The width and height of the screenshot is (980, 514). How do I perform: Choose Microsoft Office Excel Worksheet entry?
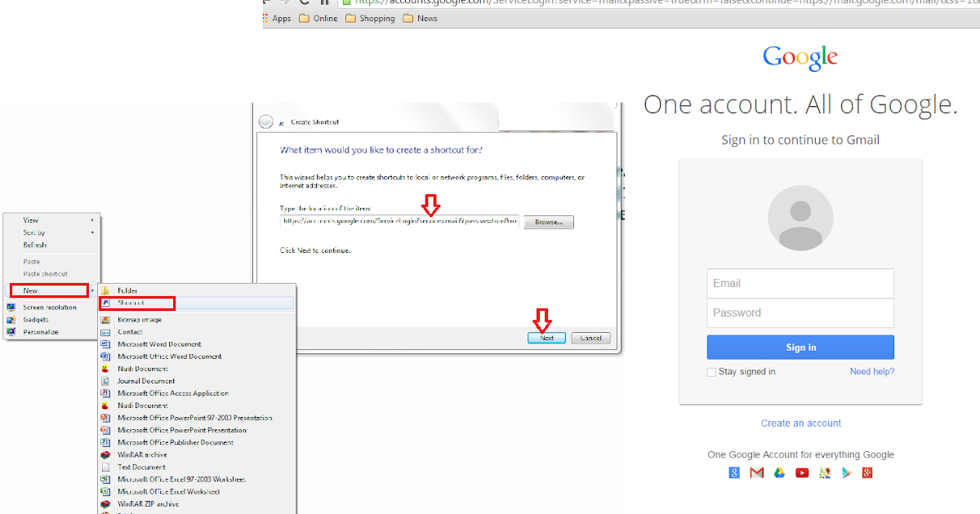[x=196, y=492]
